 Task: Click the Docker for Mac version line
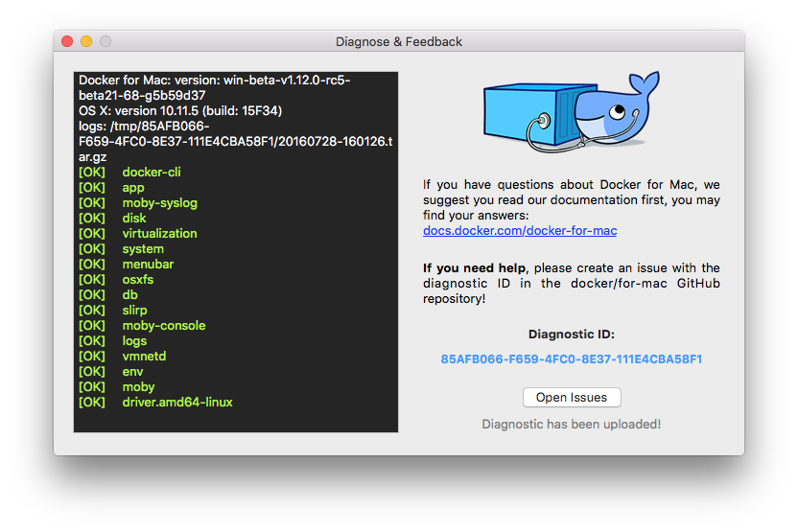pyautogui.click(x=214, y=81)
